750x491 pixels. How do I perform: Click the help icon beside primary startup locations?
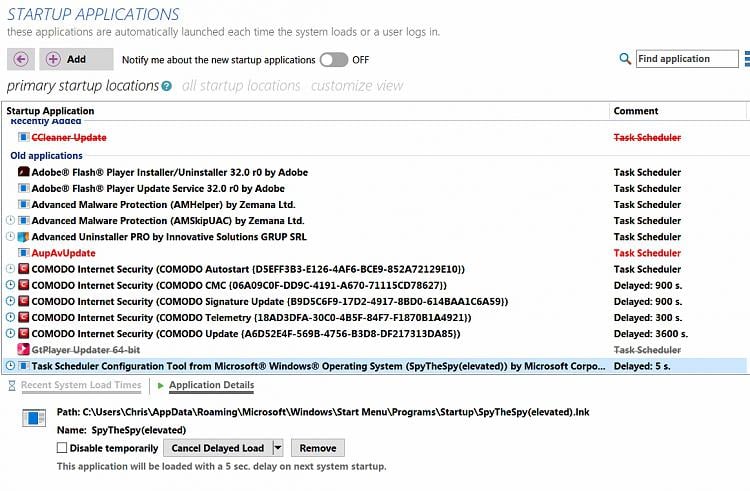click(166, 86)
